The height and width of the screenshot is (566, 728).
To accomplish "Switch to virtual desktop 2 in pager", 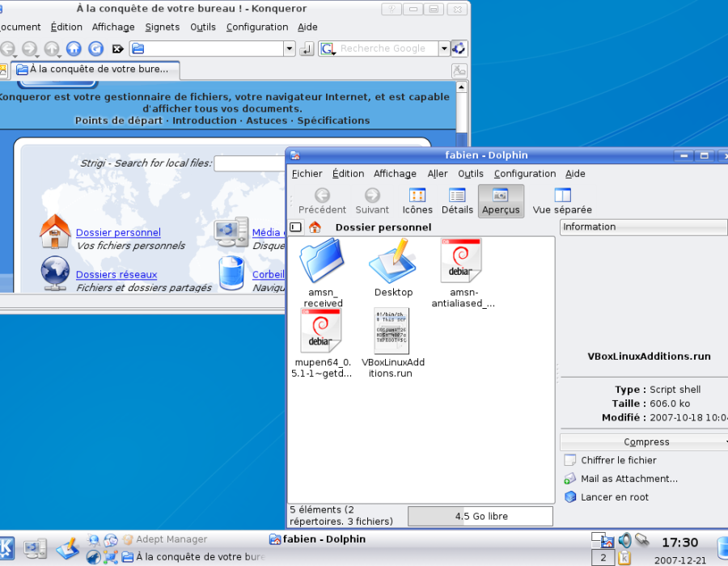I will pyautogui.click(x=603, y=558).
